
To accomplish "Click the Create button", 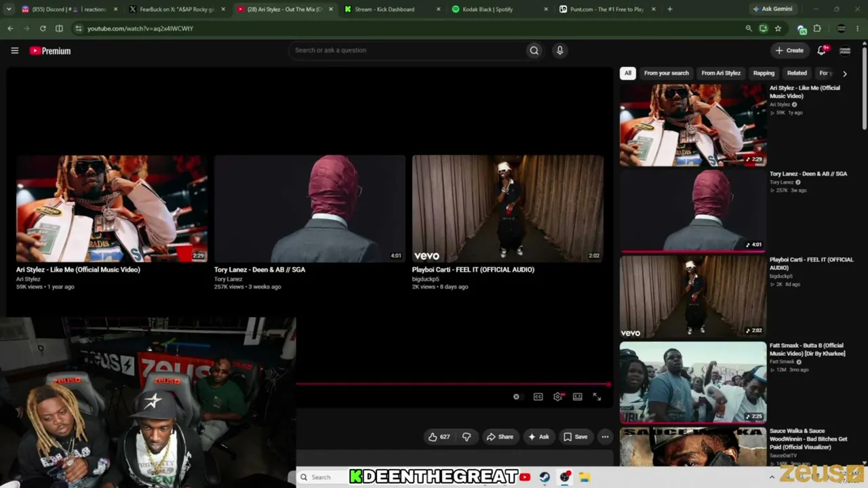I will tap(789, 50).
